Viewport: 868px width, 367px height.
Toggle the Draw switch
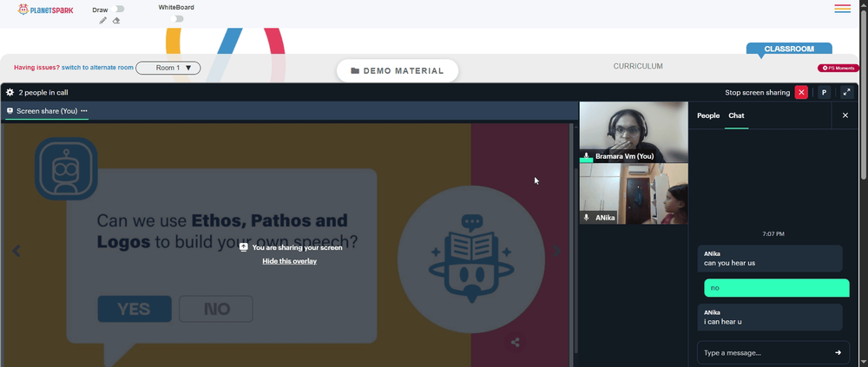(118, 9)
